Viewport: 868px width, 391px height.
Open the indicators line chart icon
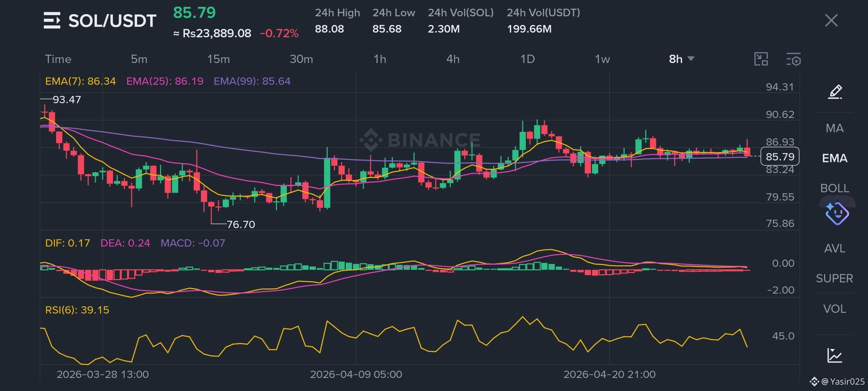pos(835,355)
